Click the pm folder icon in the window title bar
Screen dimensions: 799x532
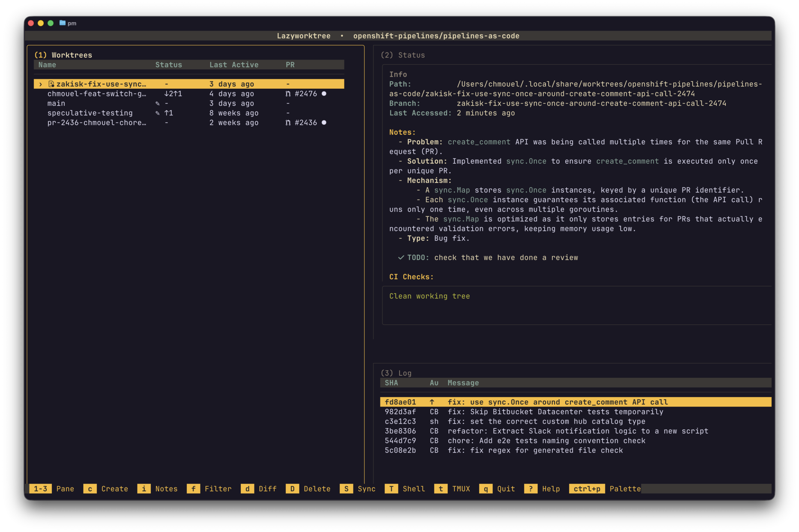(62, 23)
